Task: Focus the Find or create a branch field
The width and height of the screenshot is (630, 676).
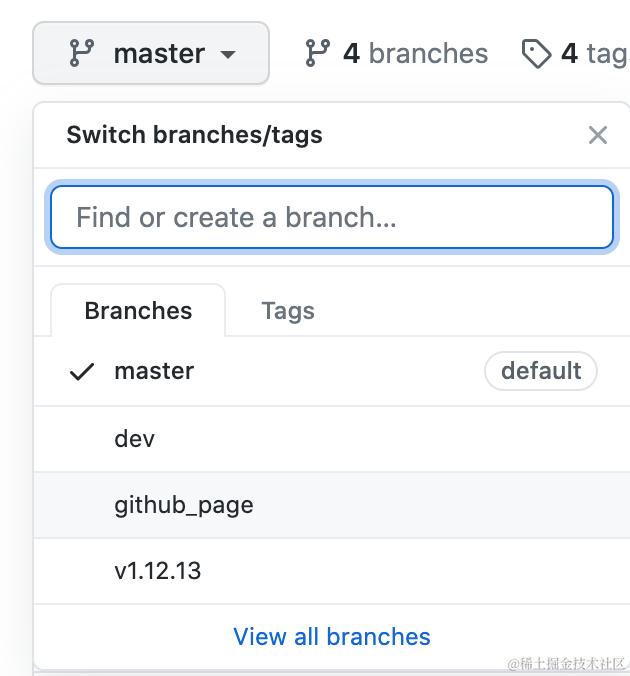Action: tap(331, 217)
